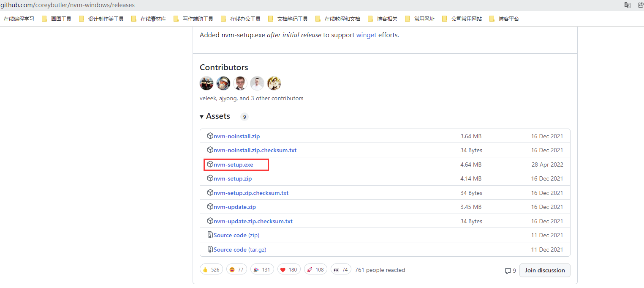Download nvm-setup.zip.checksum.txt
The image size is (644, 288).
coord(251,193)
